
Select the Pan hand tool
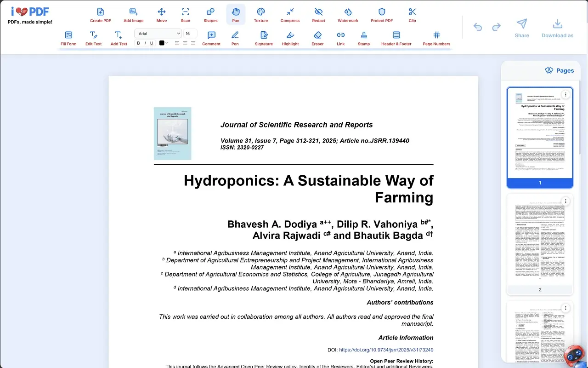click(x=236, y=15)
